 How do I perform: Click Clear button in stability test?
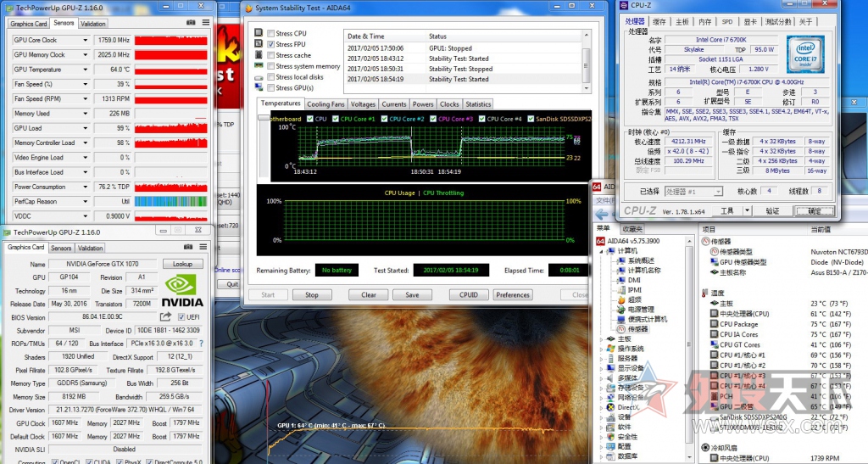[369, 295]
